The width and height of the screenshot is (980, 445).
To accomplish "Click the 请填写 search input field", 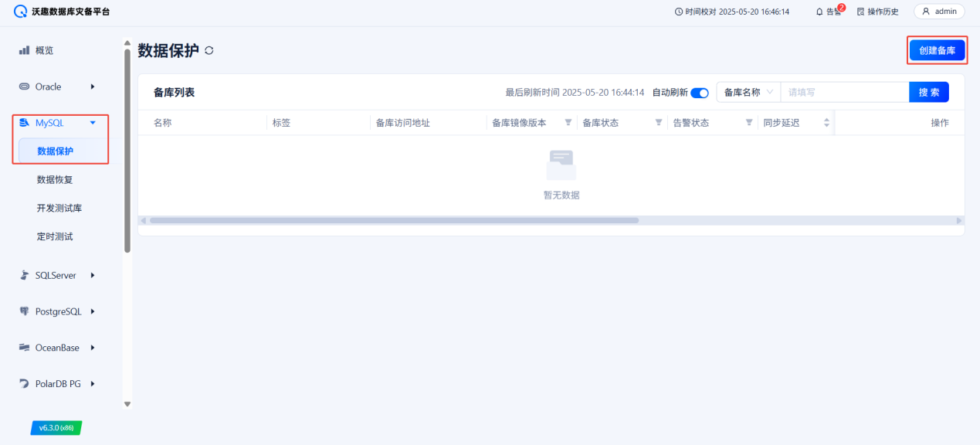I will tap(845, 92).
